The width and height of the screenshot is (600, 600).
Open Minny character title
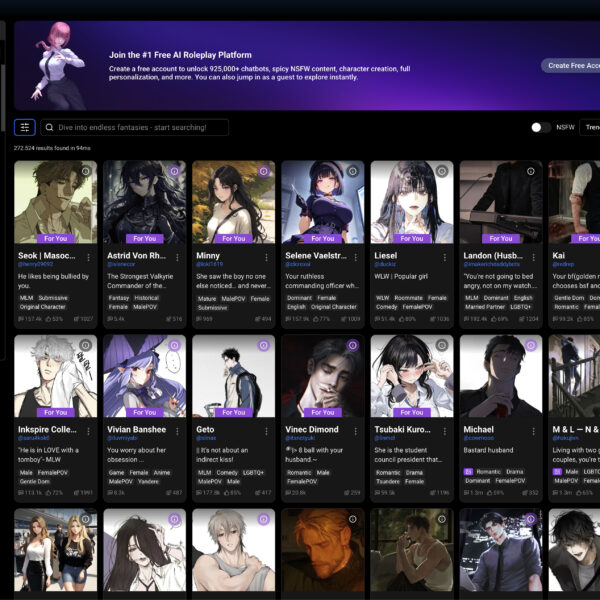208,256
